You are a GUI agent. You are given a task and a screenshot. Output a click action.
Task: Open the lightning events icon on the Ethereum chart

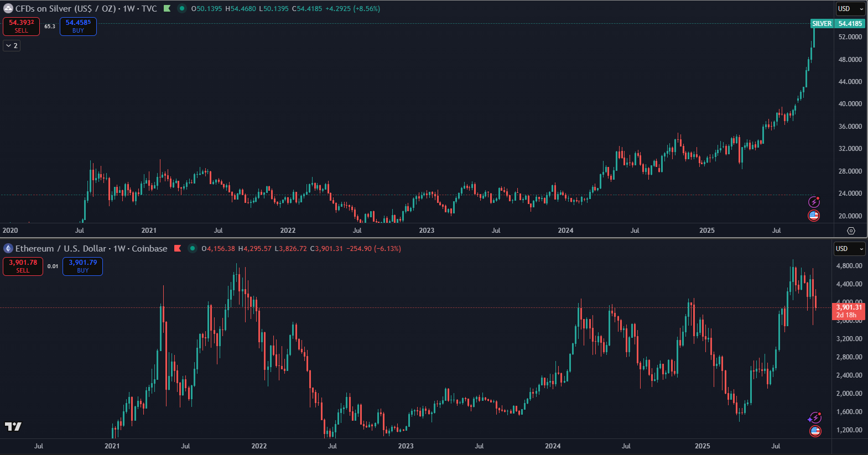click(x=815, y=417)
